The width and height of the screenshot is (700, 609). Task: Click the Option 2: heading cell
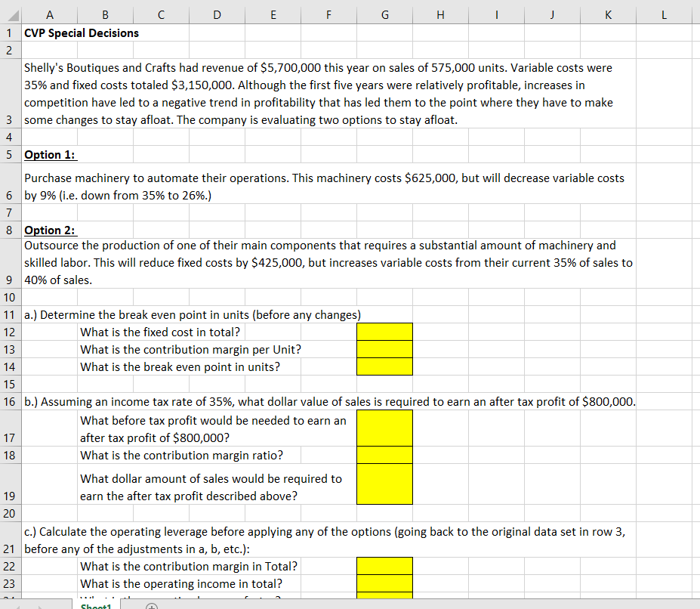50,230
